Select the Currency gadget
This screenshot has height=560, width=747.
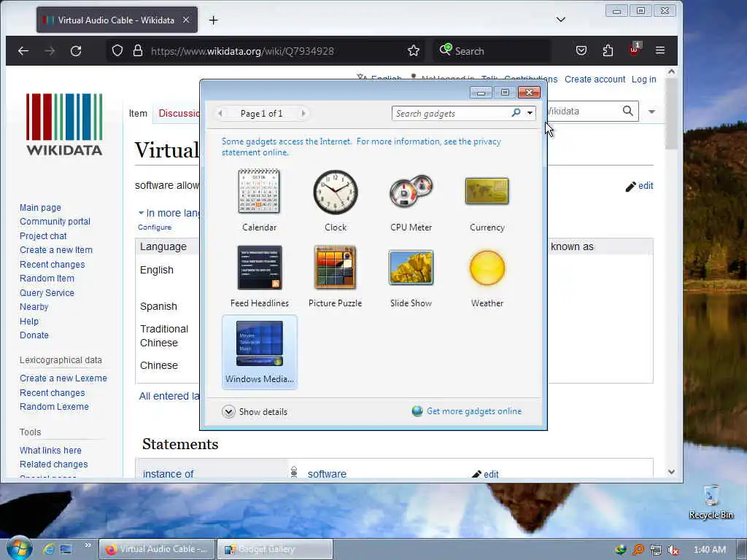click(487, 200)
